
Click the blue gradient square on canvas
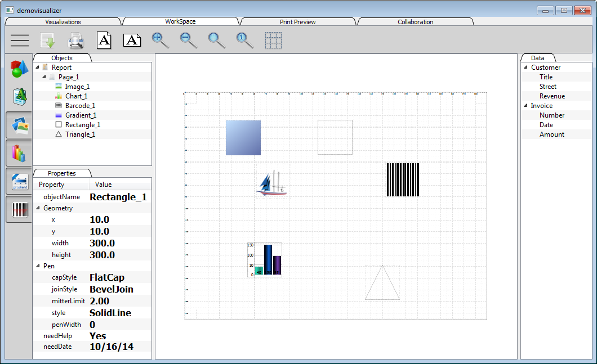(x=243, y=137)
